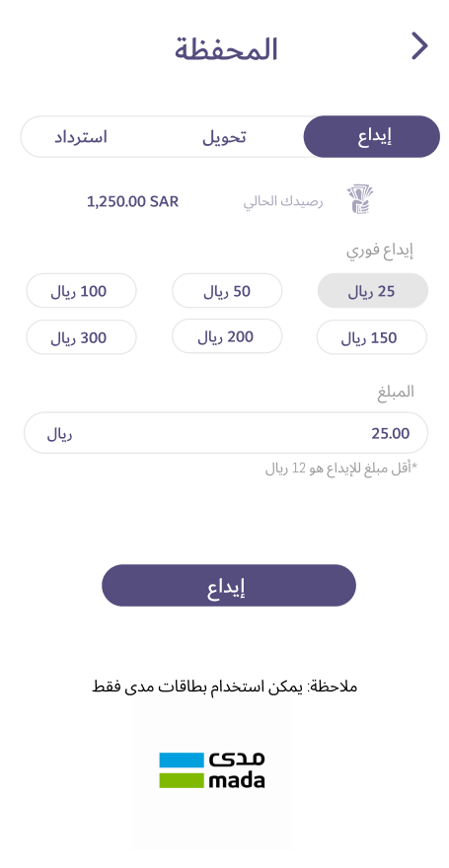Image resolution: width=449 pixels, height=868 pixels.
Task: Click the المبلغ amount input field
Action: (x=226, y=433)
